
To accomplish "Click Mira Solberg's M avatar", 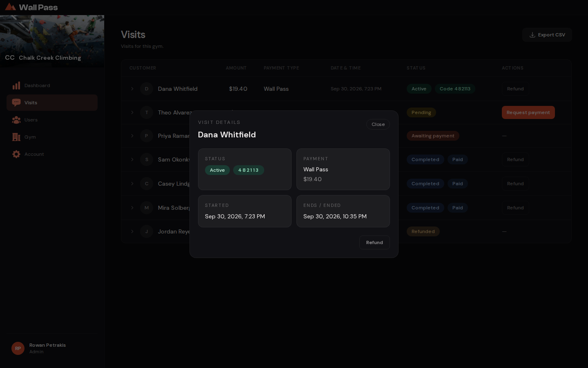I will click(147, 208).
